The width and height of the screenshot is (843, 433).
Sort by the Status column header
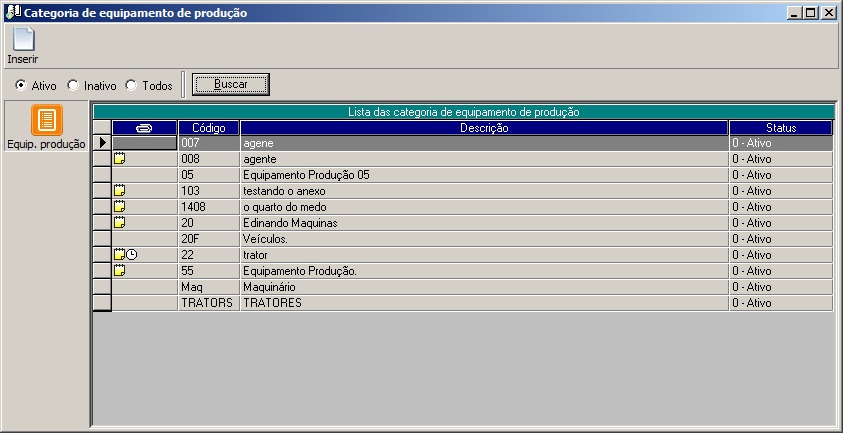coord(781,128)
